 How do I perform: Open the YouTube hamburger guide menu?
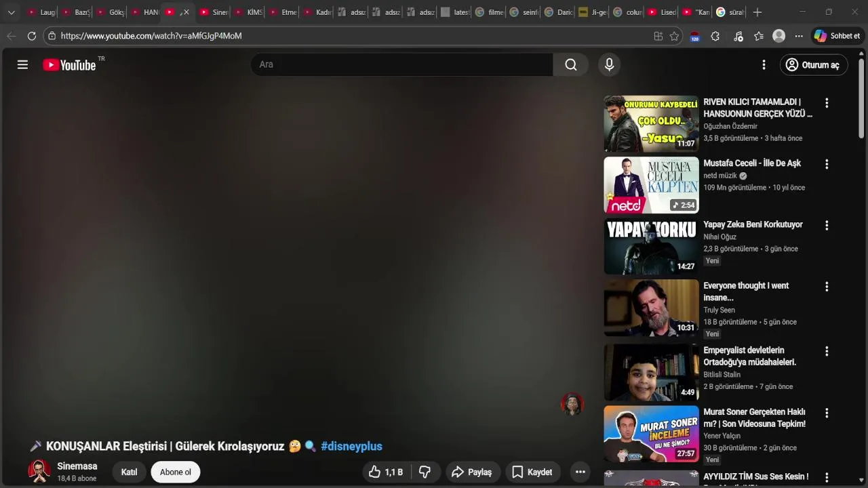pyautogui.click(x=22, y=64)
